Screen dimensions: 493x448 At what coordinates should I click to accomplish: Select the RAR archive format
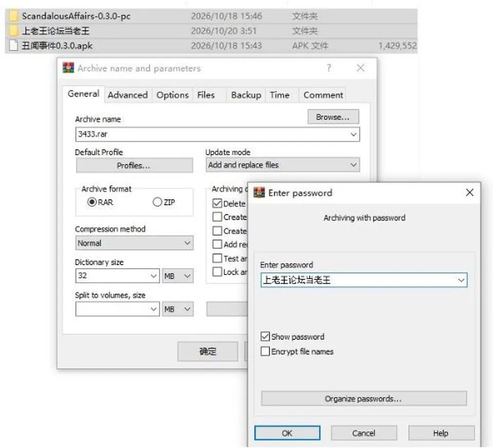click(x=92, y=202)
